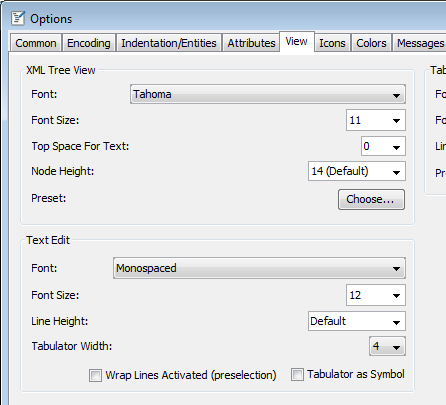The height and width of the screenshot is (405, 446).
Task: Click the Options window title icon
Action: pos(18,18)
